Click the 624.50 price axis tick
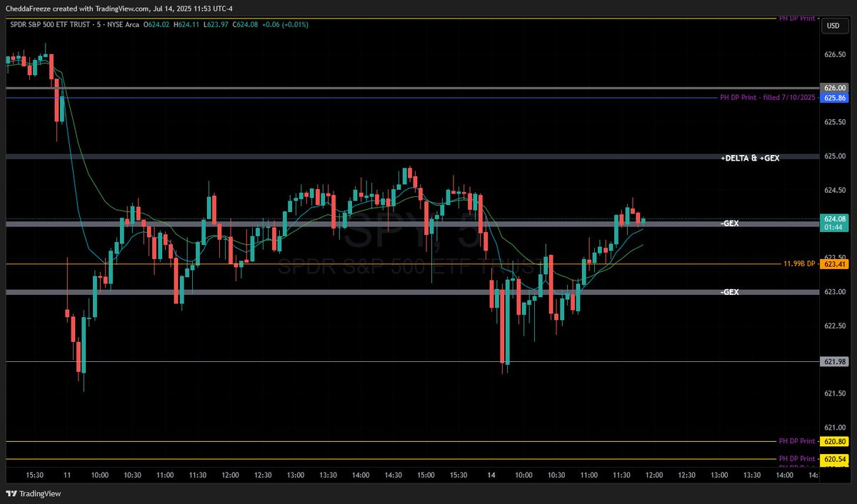This screenshot has height=504, width=857. (x=835, y=190)
